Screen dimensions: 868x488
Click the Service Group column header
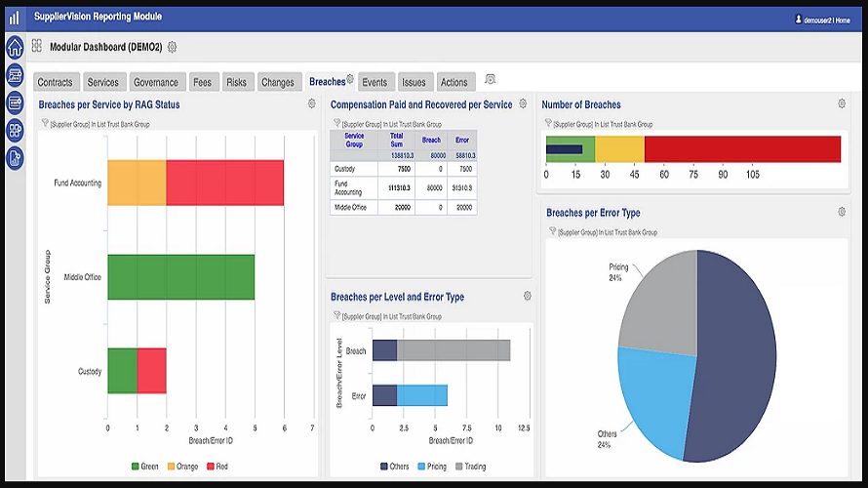point(354,141)
